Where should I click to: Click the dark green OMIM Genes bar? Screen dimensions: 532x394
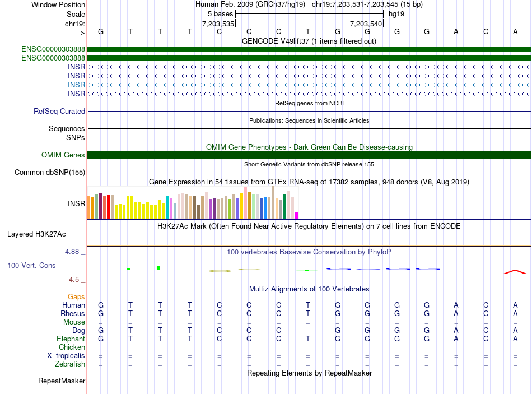[309, 155]
